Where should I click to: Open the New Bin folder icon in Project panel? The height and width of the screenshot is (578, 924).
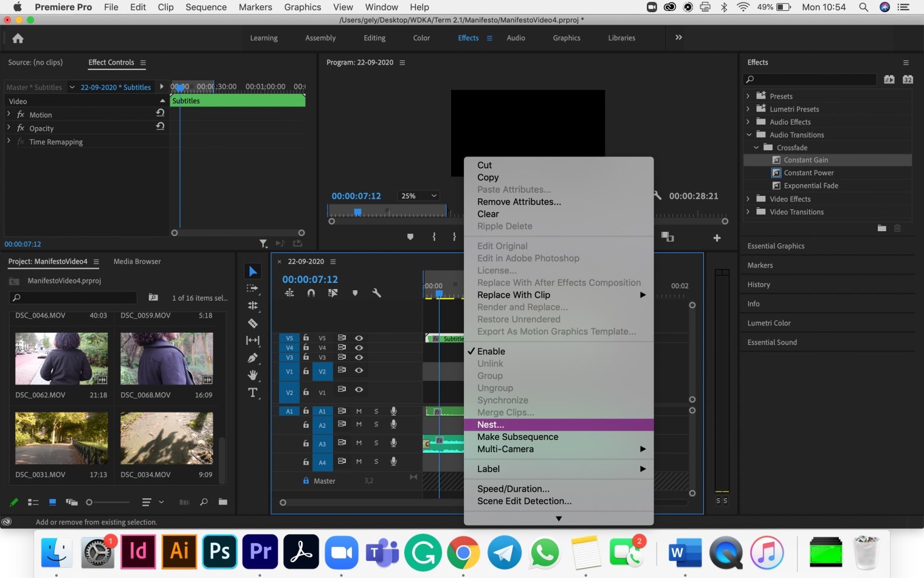pyautogui.click(x=222, y=502)
